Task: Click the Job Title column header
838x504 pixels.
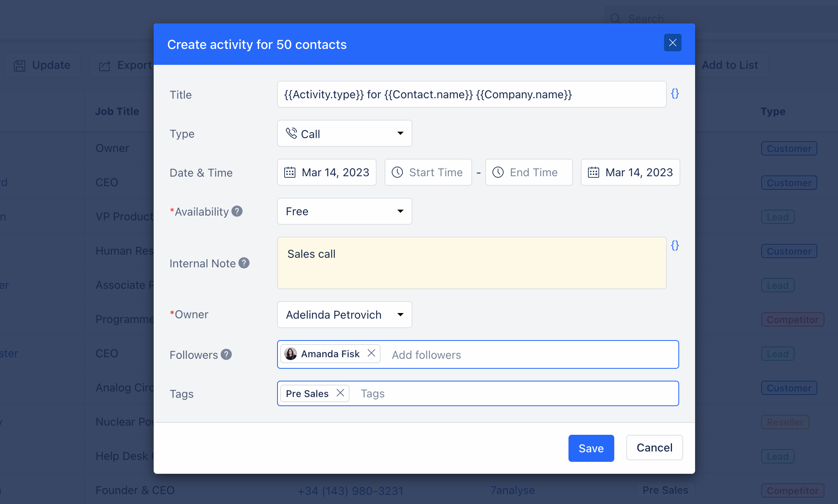Action: 117,111
